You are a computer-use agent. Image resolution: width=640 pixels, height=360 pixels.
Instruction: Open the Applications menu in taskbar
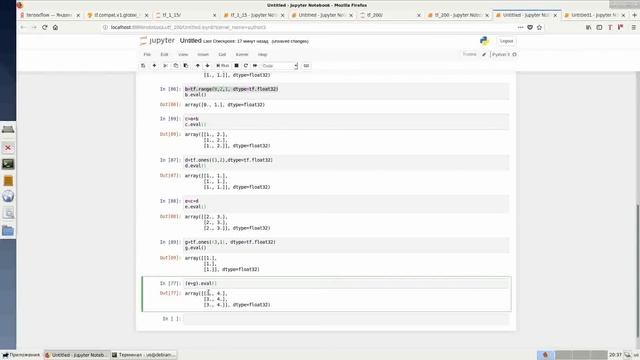click(x=21, y=355)
